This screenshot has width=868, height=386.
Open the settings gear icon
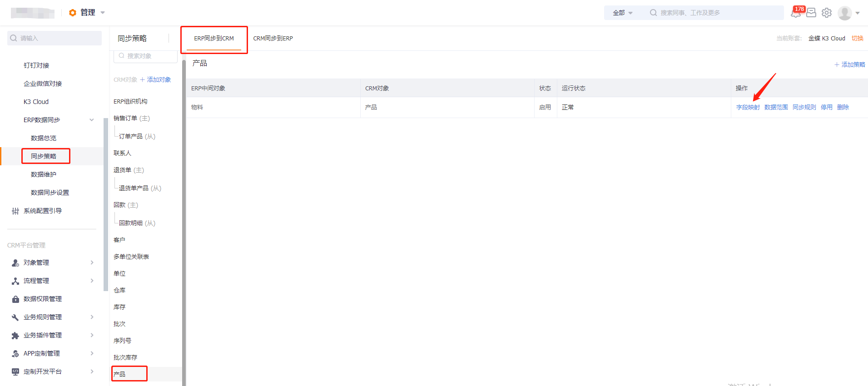tap(827, 13)
